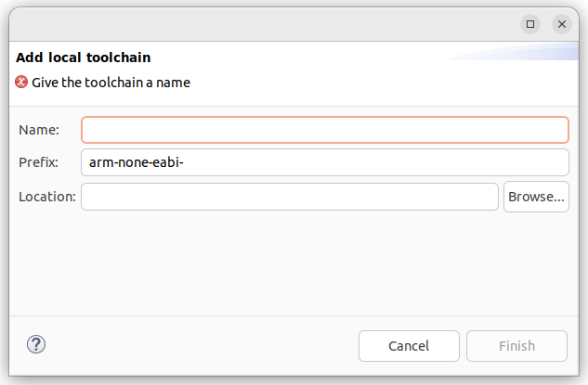Click the Prefix: label
The width and height of the screenshot is (588, 385).
[39, 162]
